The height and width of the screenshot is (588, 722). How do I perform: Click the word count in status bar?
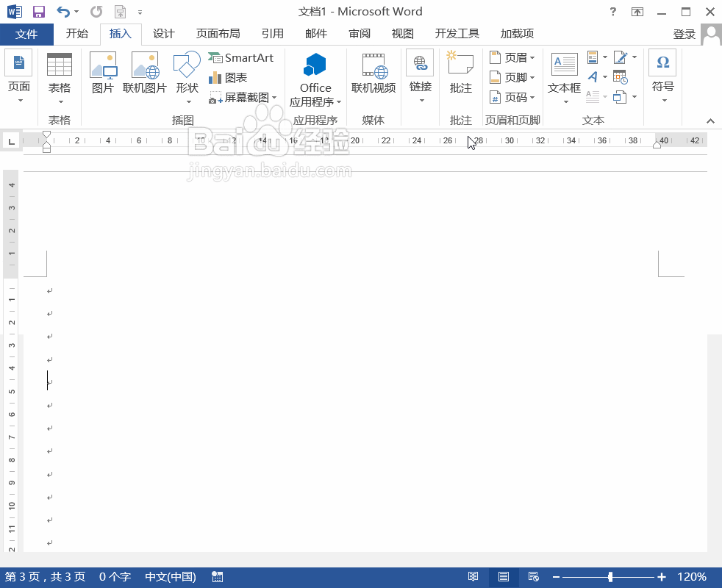[115, 576]
